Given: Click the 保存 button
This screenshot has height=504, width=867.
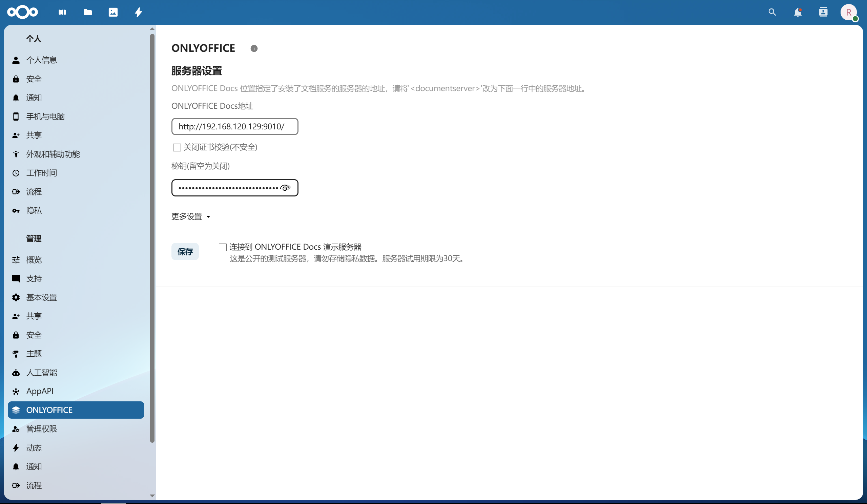Looking at the screenshot, I should [185, 251].
